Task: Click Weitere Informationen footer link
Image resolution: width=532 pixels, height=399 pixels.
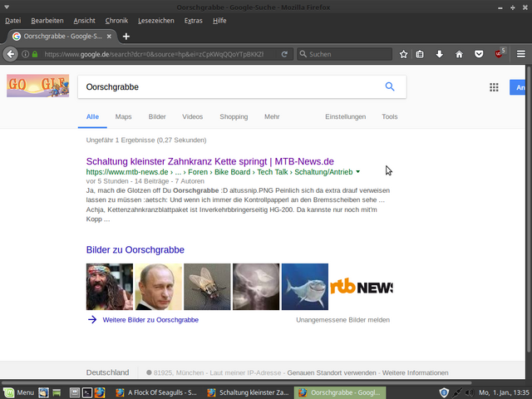Action: pyautogui.click(x=416, y=373)
